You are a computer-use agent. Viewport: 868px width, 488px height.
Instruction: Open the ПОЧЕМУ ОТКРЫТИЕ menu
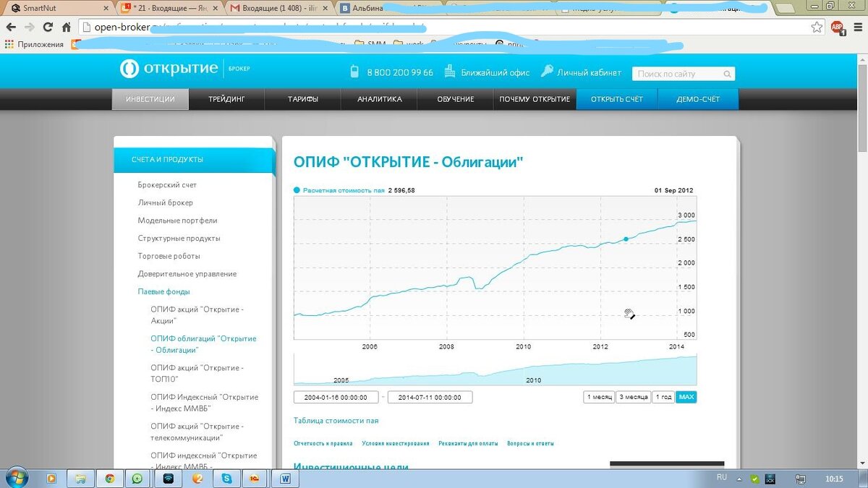(x=535, y=99)
